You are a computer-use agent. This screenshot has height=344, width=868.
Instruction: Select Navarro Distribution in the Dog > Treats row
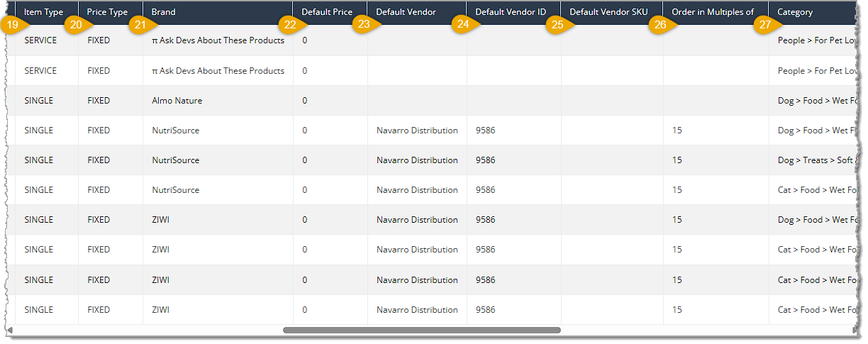tap(417, 160)
